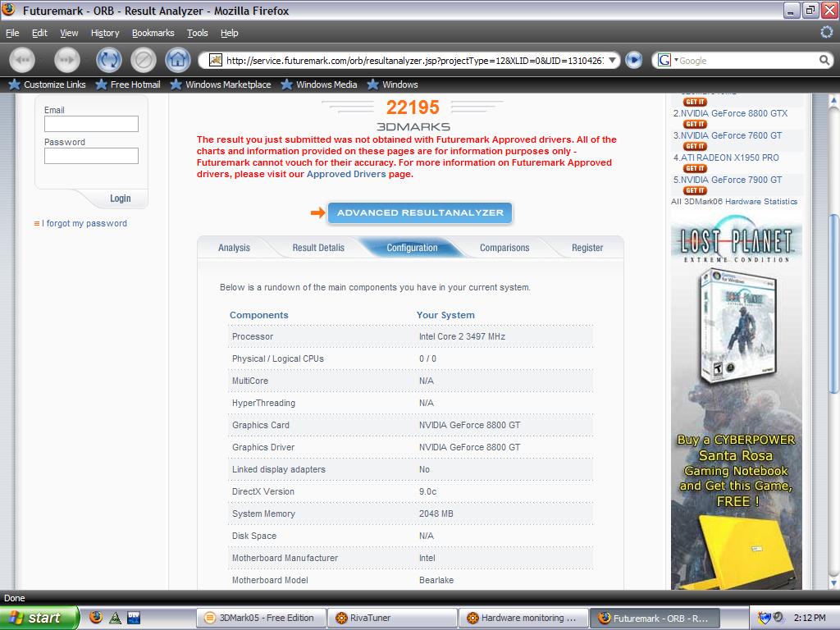Click the Email input field
The width and height of the screenshot is (840, 630).
pyautogui.click(x=91, y=124)
